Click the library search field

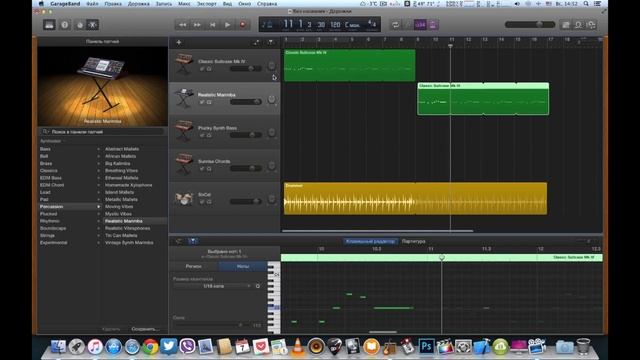coord(102,132)
